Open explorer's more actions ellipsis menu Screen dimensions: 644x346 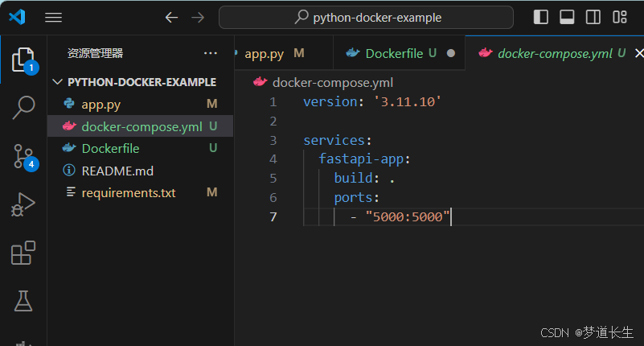coord(211,53)
